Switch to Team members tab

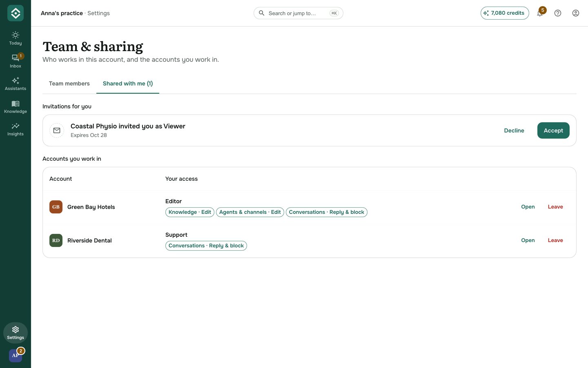click(x=69, y=83)
